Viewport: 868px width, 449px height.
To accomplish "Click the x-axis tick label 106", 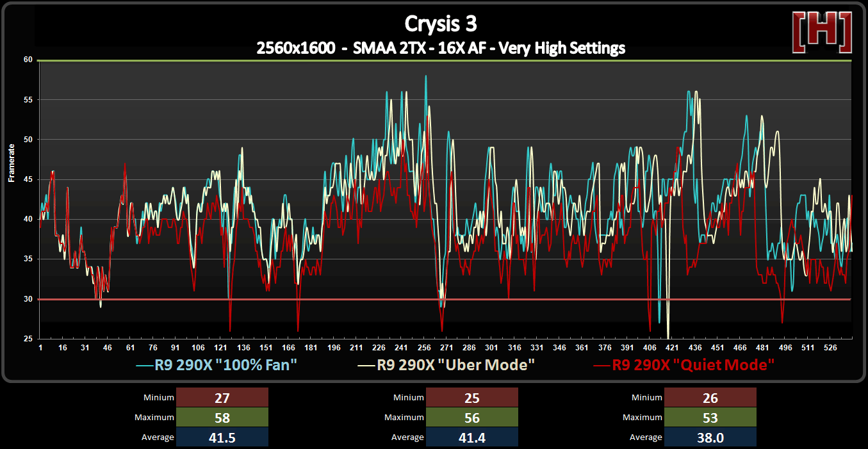I will point(198,348).
